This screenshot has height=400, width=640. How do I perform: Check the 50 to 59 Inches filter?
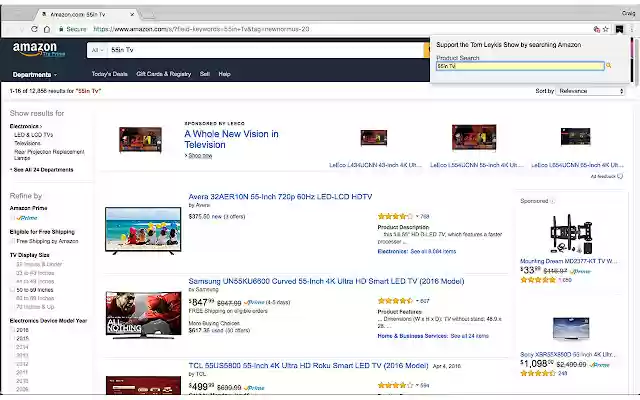(13, 290)
